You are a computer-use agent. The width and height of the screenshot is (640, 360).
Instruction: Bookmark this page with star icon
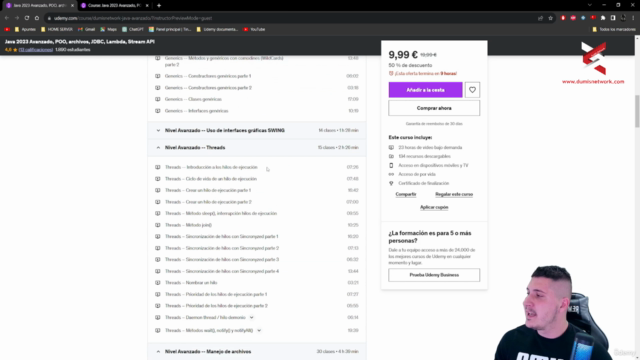[x=550, y=18]
